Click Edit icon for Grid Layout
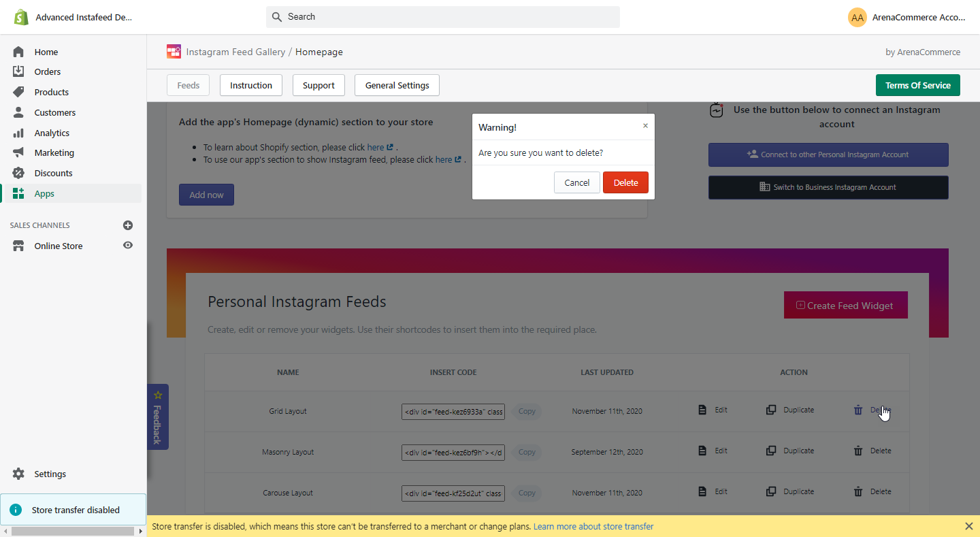The height and width of the screenshot is (537, 980). coord(702,410)
